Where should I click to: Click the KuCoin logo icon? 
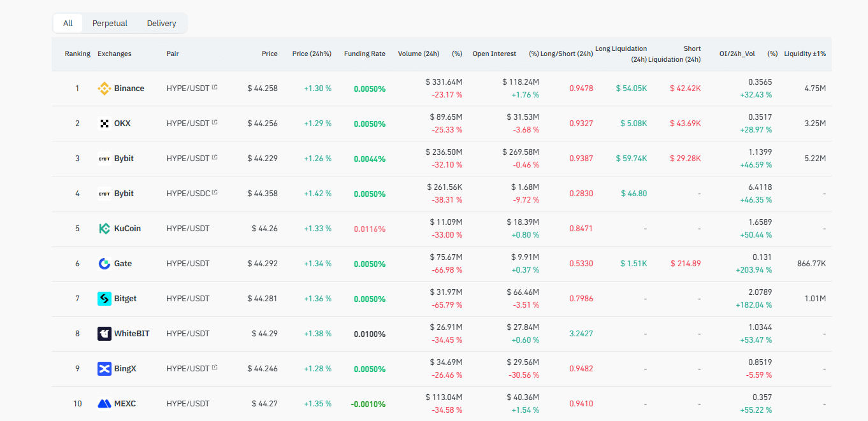pos(105,229)
